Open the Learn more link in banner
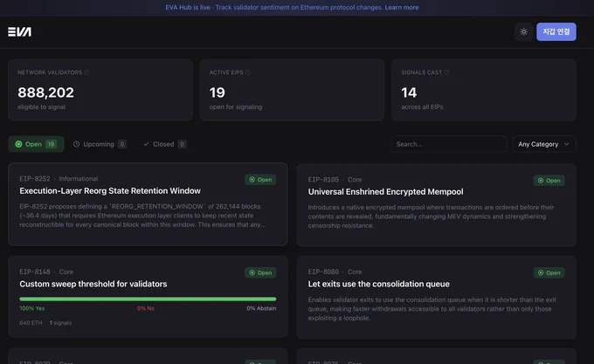 coord(402,7)
